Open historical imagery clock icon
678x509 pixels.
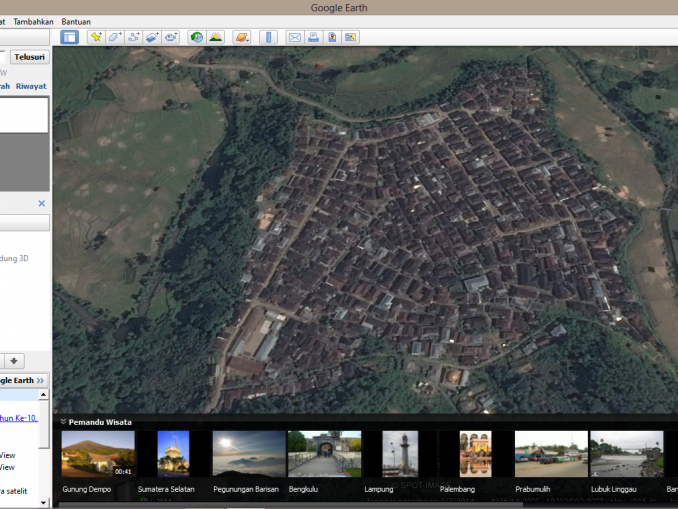pos(197,37)
